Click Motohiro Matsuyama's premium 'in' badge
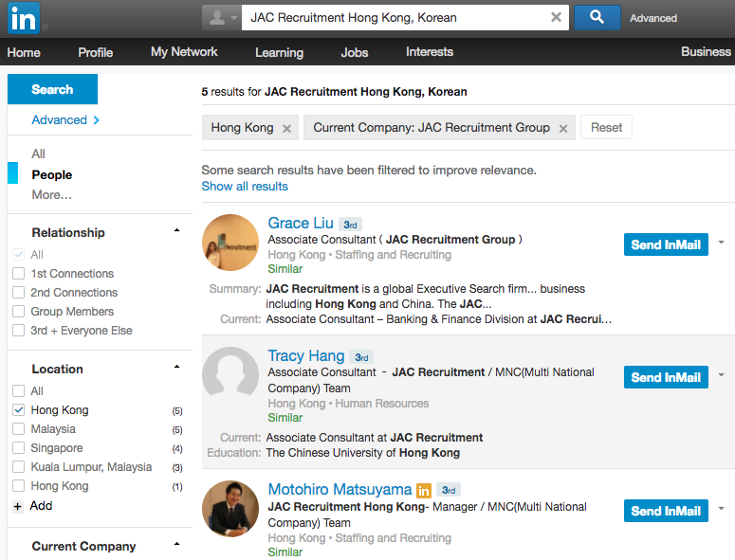Image resolution: width=735 pixels, height=560 pixels. (424, 490)
